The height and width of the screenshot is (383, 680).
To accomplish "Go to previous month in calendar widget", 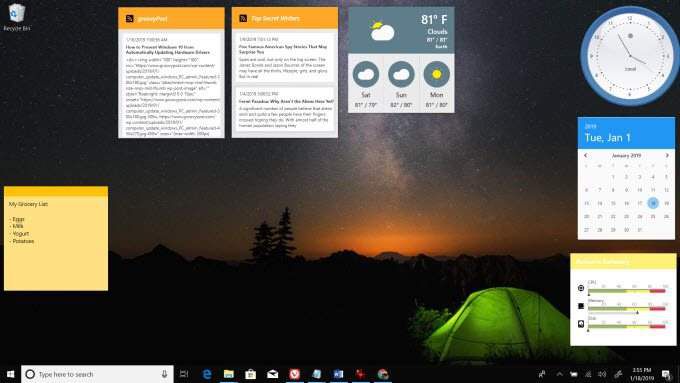I will (585, 155).
